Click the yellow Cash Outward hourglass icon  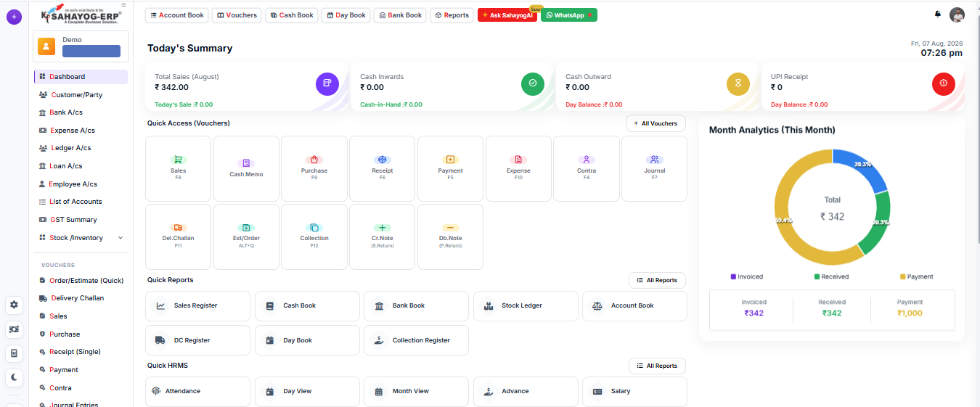[x=738, y=83]
